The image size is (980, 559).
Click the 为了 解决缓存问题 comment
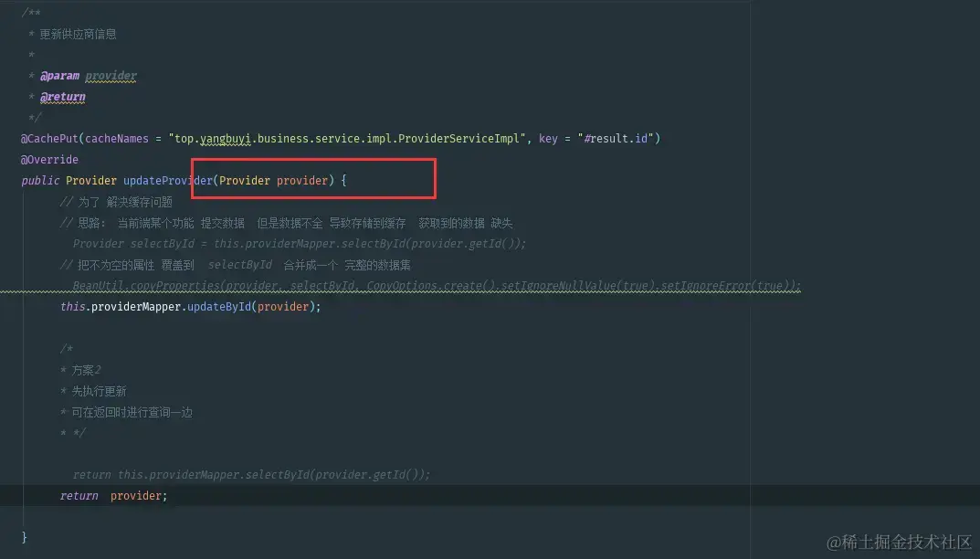116,202
